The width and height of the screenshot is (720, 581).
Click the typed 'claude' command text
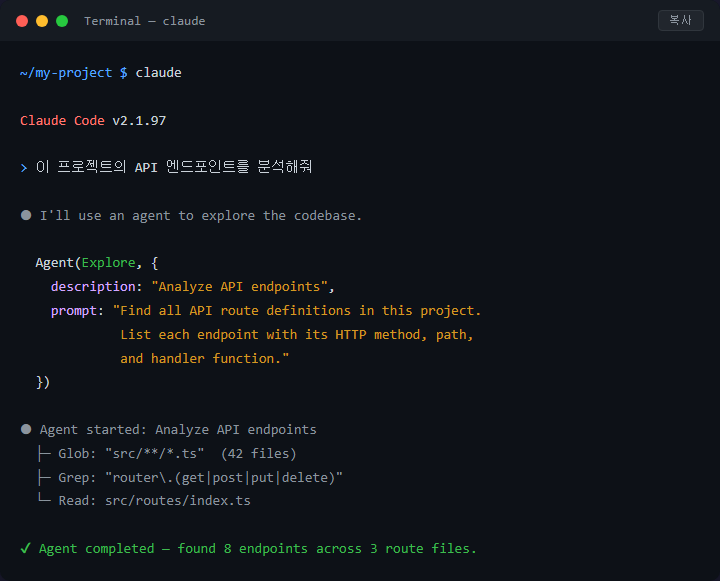tap(158, 73)
